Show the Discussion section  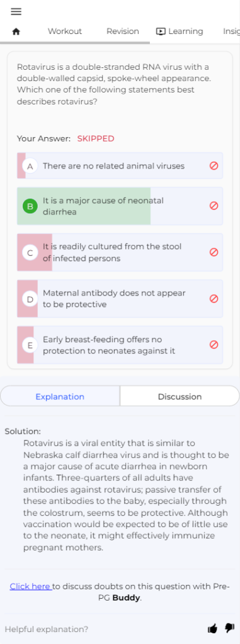tap(180, 396)
